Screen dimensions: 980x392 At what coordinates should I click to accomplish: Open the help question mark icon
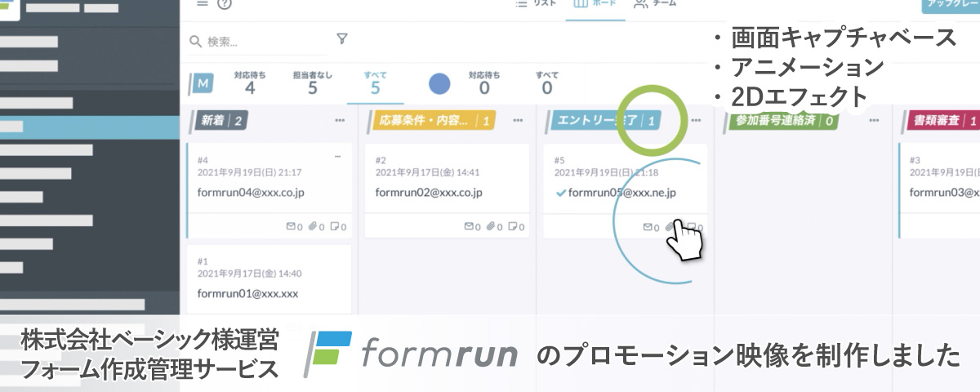225,3
